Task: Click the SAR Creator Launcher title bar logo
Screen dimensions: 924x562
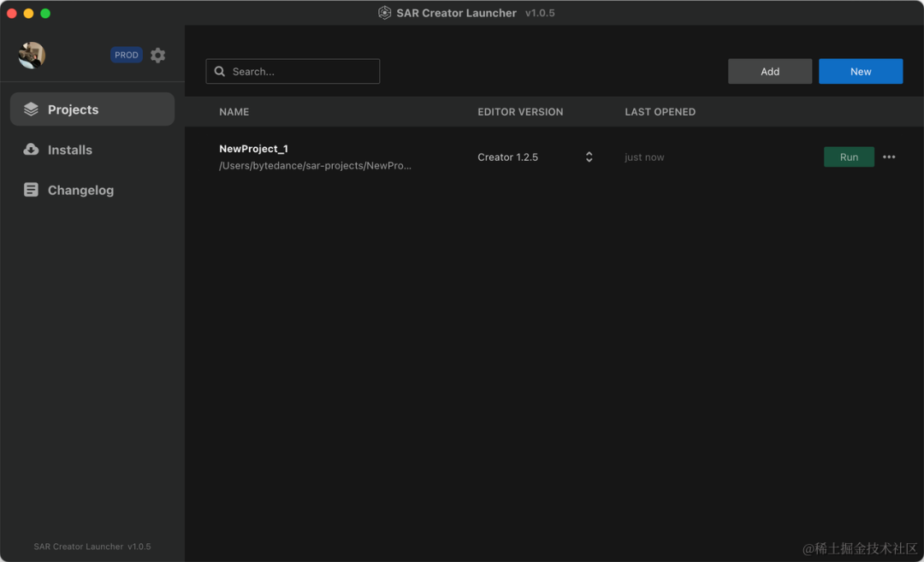Action: point(384,13)
